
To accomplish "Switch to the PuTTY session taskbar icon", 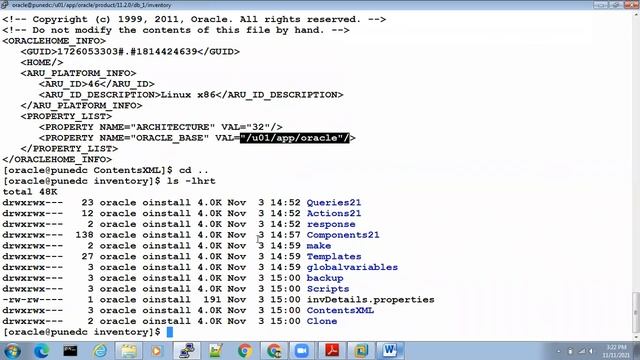I will pyautogui.click(x=187, y=351).
